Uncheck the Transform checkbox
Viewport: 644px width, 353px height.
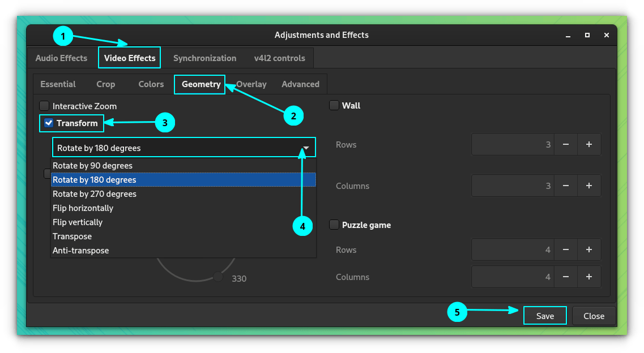(49, 123)
